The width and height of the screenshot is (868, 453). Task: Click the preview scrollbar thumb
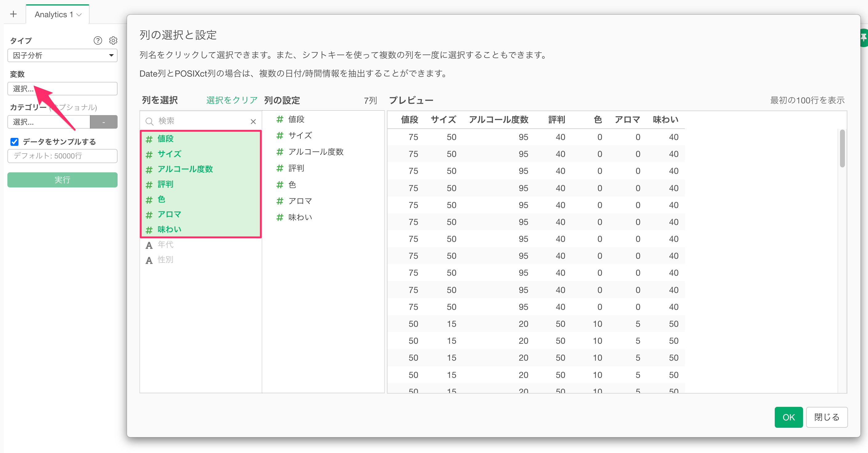[842, 148]
